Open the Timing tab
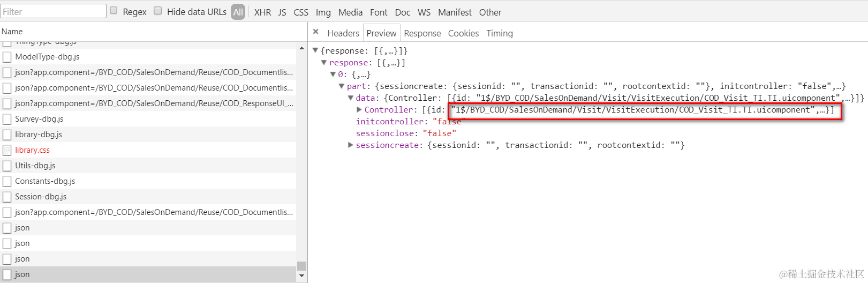The height and width of the screenshot is (283, 868). pyautogui.click(x=500, y=33)
